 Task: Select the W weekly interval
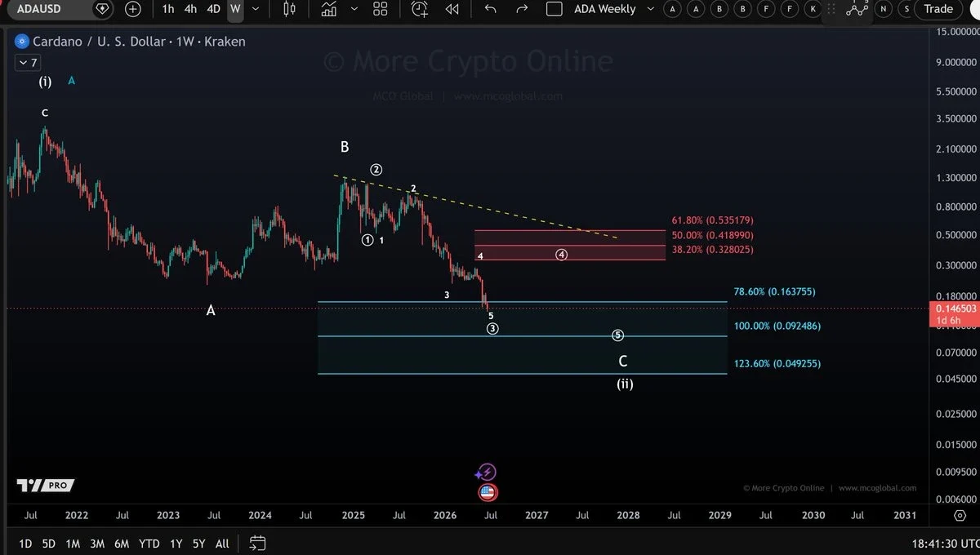[235, 9]
